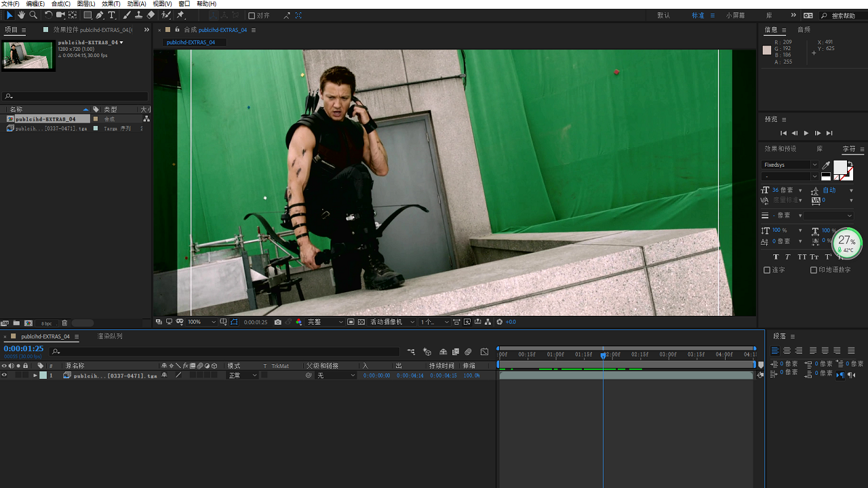
Task: Jump to the last frame in preview
Action: pyautogui.click(x=829, y=133)
